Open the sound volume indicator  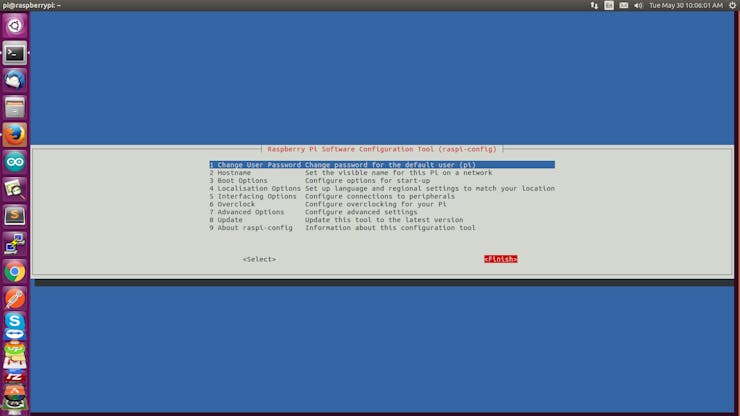click(x=638, y=5)
